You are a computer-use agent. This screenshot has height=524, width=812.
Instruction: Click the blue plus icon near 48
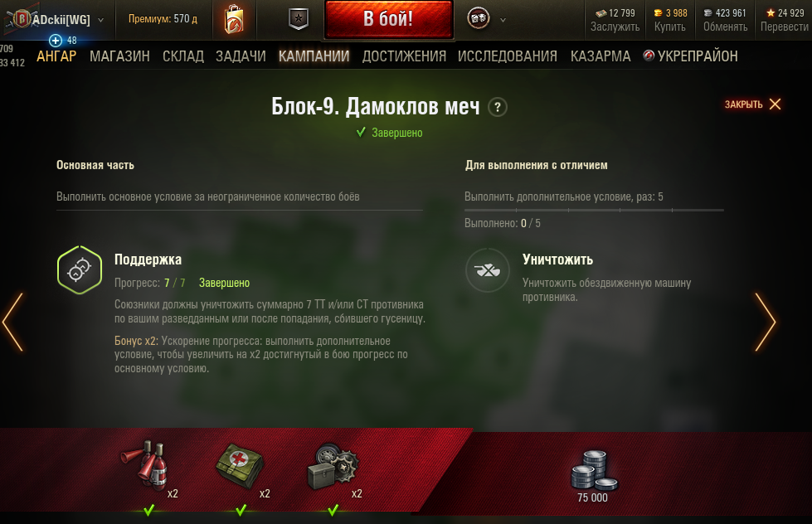[56, 41]
